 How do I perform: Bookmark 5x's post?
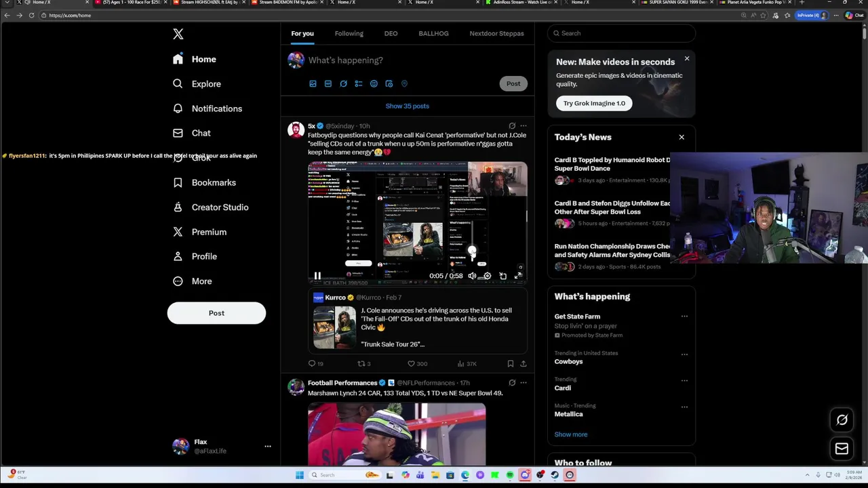click(x=511, y=364)
